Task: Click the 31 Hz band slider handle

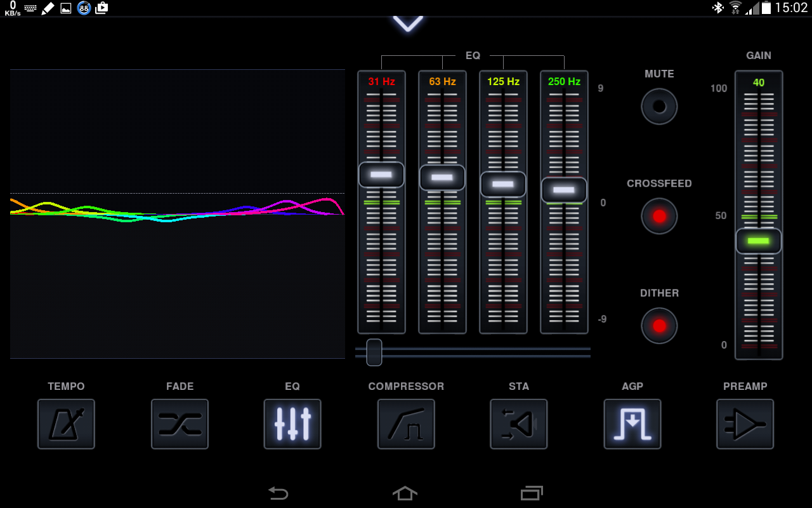Action: coord(381,175)
